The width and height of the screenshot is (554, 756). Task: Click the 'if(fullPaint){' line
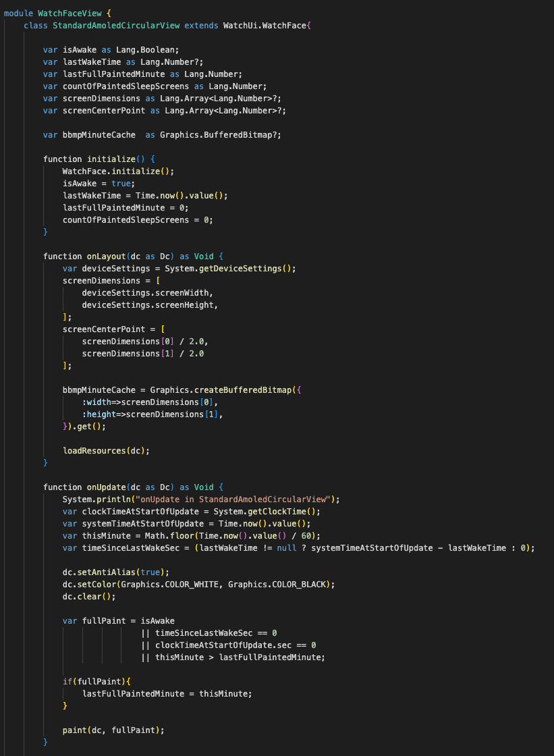(x=96, y=682)
